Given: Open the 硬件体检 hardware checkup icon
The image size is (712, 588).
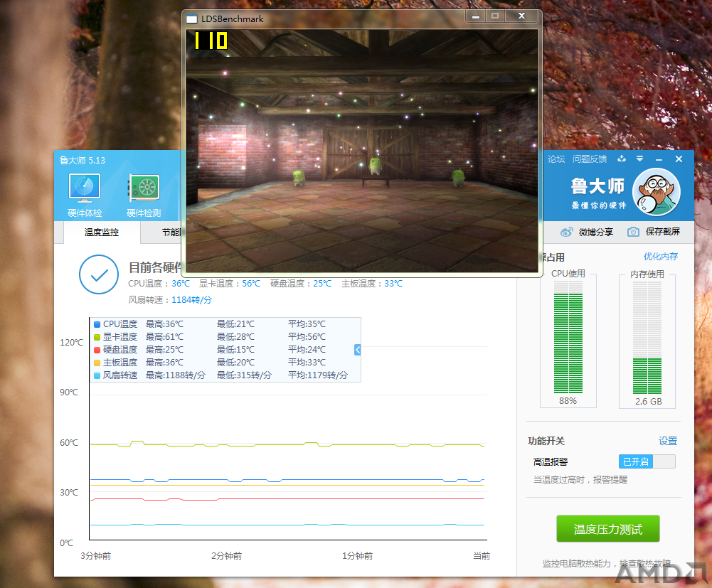Looking at the screenshot, I should click(x=85, y=195).
